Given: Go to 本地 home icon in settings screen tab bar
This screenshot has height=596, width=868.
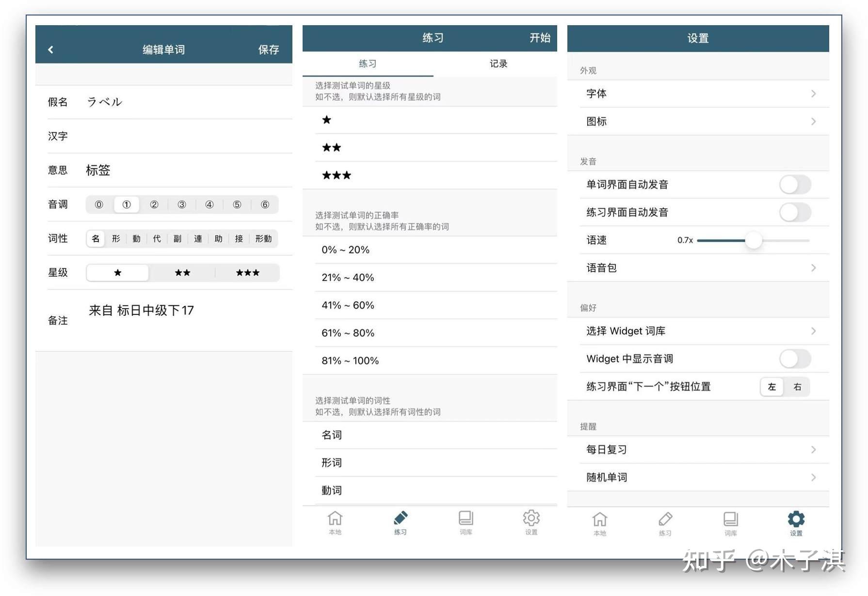Looking at the screenshot, I should tap(600, 524).
